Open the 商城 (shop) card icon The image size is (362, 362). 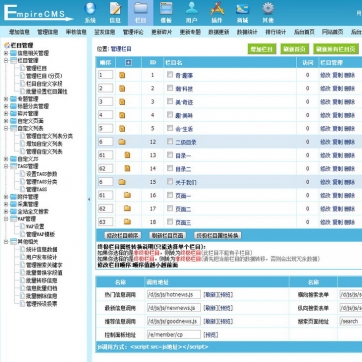point(242,9)
